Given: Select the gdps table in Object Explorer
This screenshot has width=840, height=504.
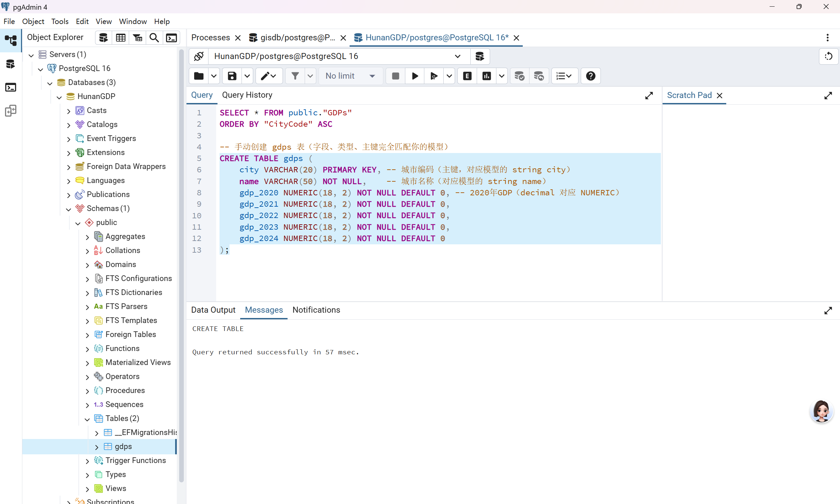Looking at the screenshot, I should click(x=123, y=446).
